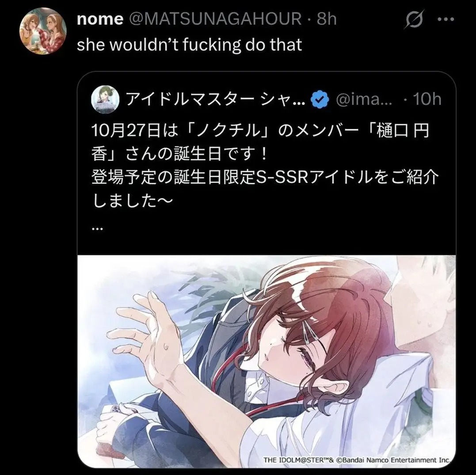This screenshot has width=476, height=475.
Task: Click the 'she wouldn't fucking do that' text
Action: coord(190,45)
